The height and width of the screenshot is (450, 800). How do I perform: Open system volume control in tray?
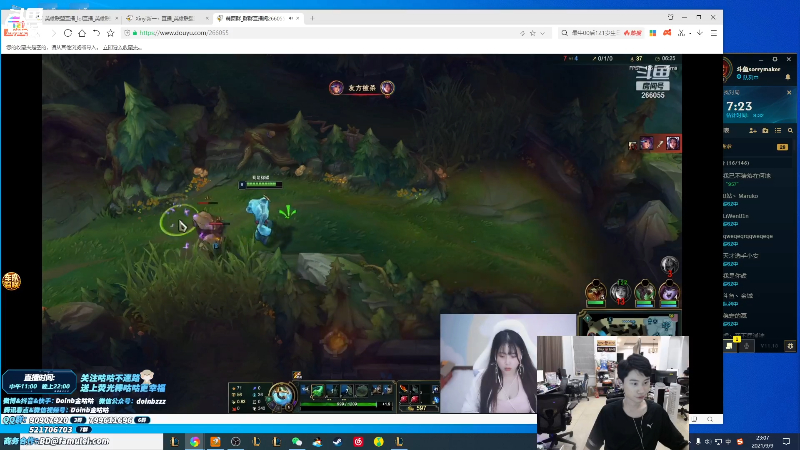click(708, 442)
